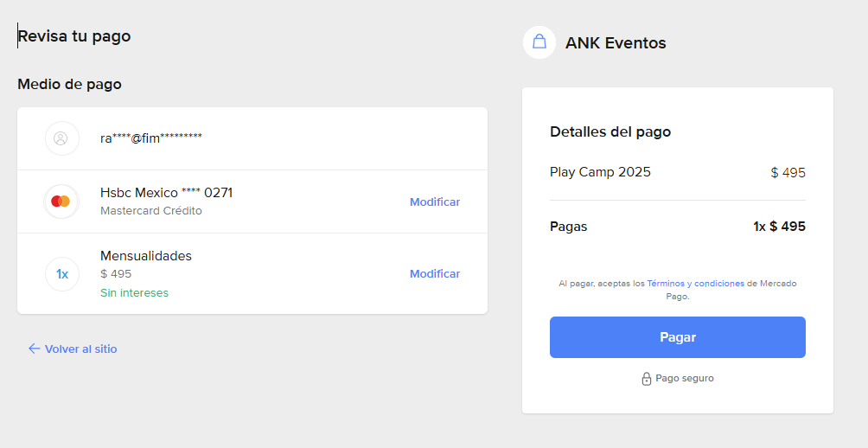Confirm payment with the Pagar button
Screen dimensions: 868x448
(x=678, y=337)
